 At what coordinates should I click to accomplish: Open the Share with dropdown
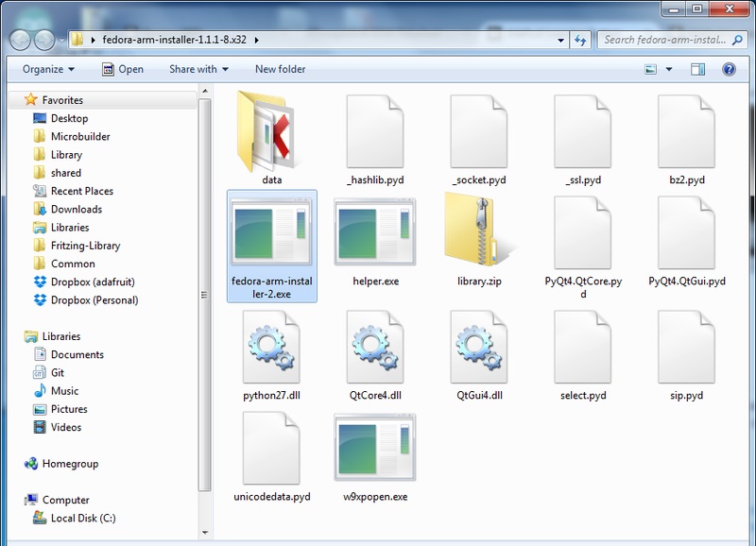click(198, 69)
